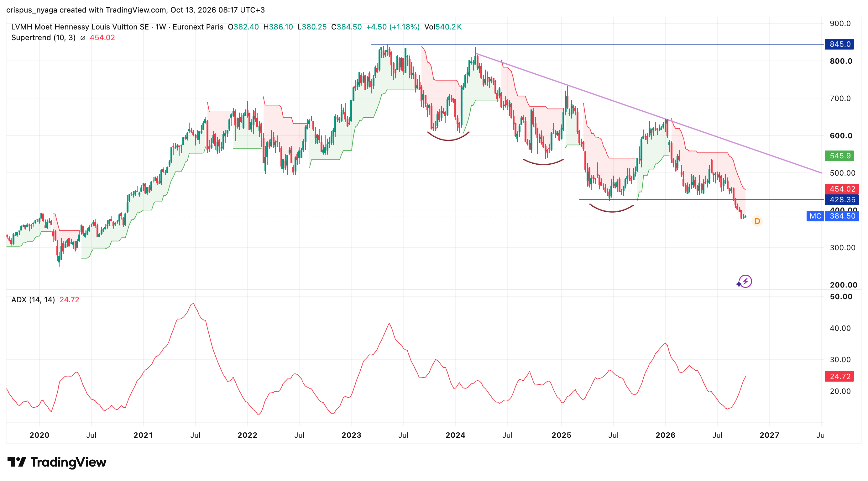Viewport: 868px width, 481px height.
Task: Click the Supertrend 454.02 legend value
Action: [102, 38]
